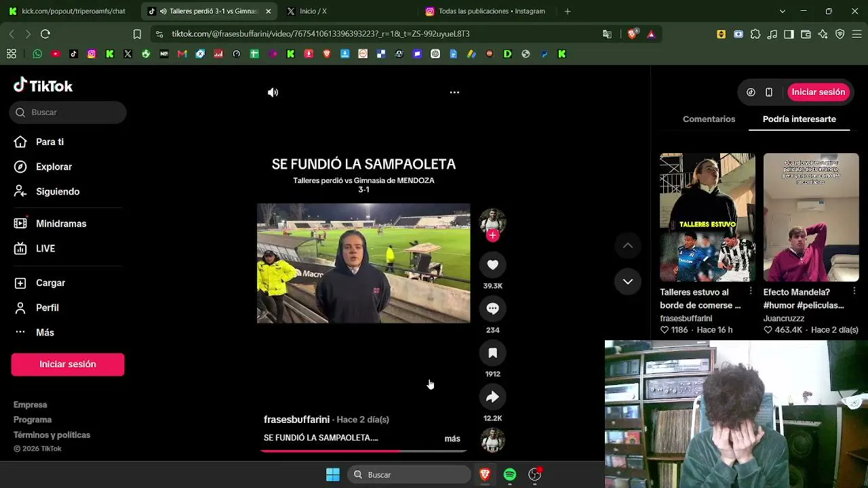Open the Instagram bookmark in the bookmarks bar
The width and height of the screenshot is (868, 488).
[x=92, y=54]
